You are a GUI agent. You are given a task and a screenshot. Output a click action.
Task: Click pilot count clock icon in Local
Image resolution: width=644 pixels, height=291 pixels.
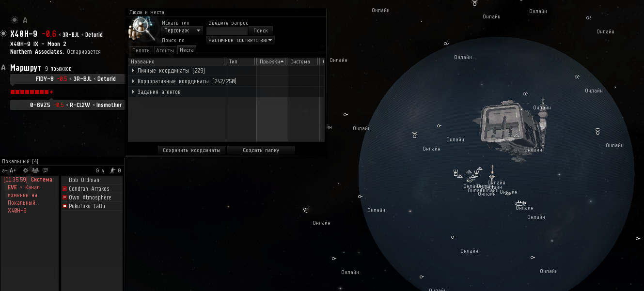[97, 170]
